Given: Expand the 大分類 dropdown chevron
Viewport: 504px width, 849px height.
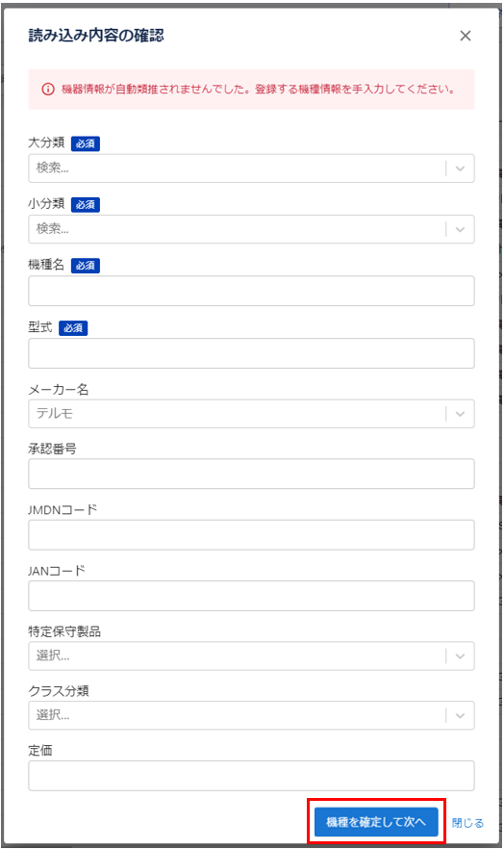Looking at the screenshot, I should [x=460, y=168].
